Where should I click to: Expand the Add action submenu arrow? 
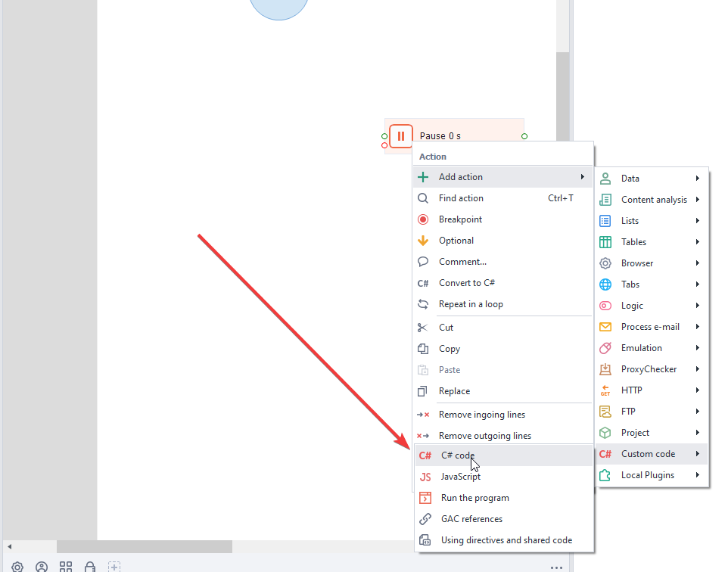point(582,177)
